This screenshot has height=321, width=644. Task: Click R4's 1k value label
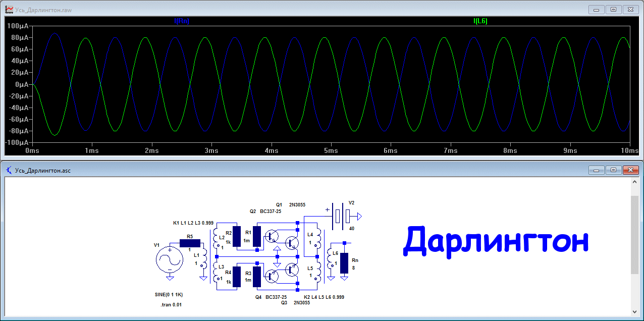[x=228, y=282]
